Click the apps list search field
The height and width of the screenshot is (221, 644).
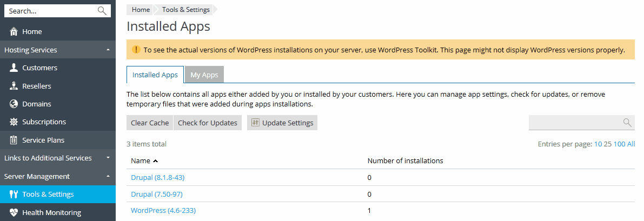[575, 123]
